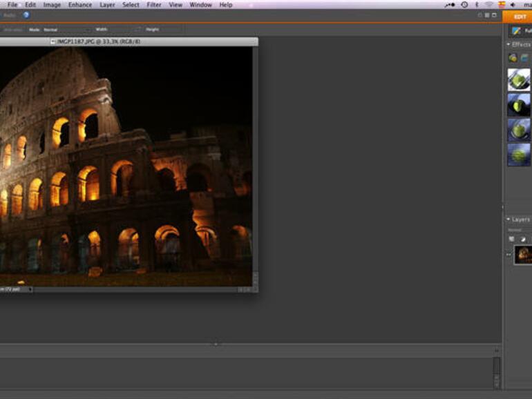
Task: Click the blue Help icon in toolbar
Action: [x=26, y=14]
